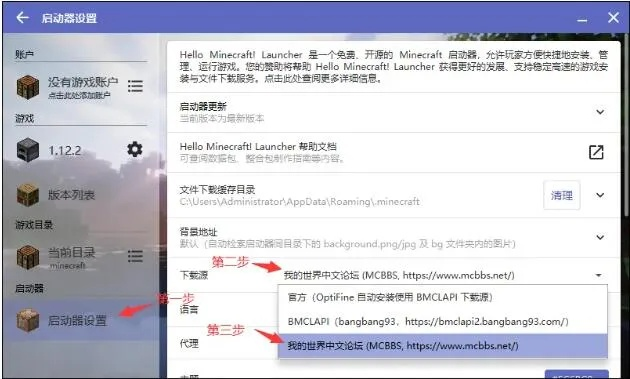The image size is (630, 379).
Task: Click the 代理 setting label
Action: click(x=189, y=344)
